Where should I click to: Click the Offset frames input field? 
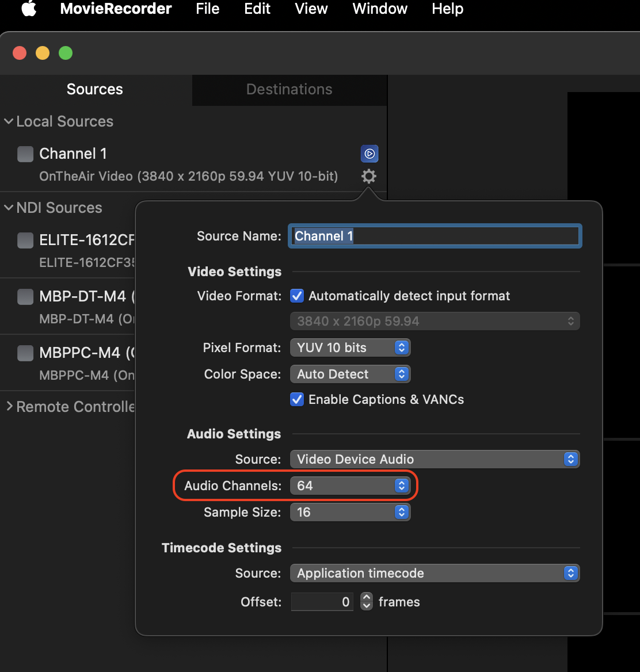[322, 602]
